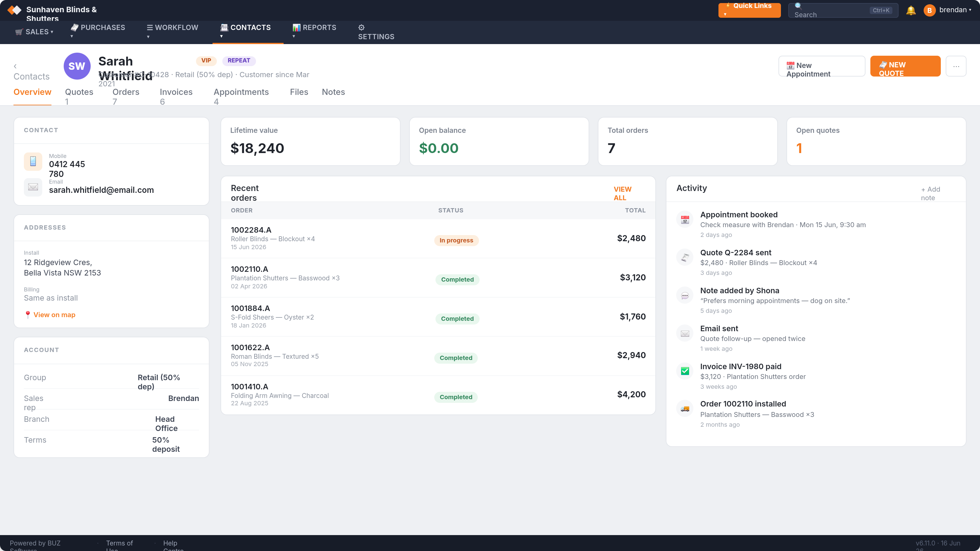Click the 12 Ridgeview Cres install address
Viewport: 980px width, 551px height.
62,268
